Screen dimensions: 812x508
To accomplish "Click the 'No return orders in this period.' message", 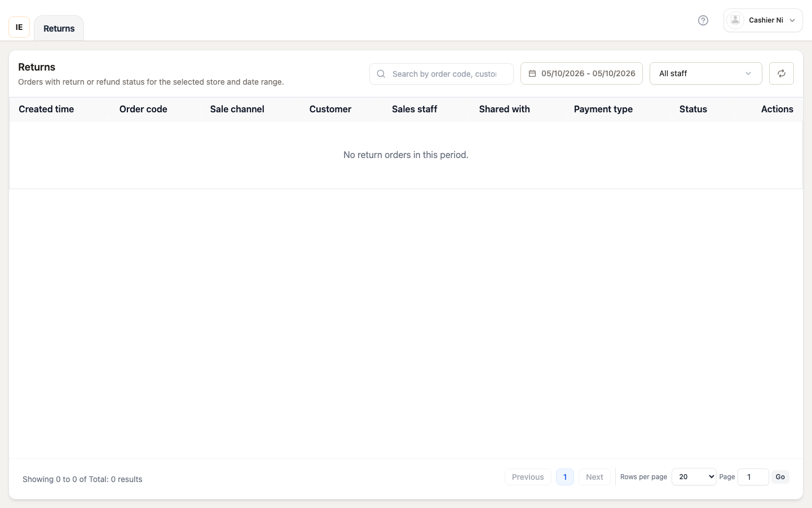I will click(x=406, y=155).
